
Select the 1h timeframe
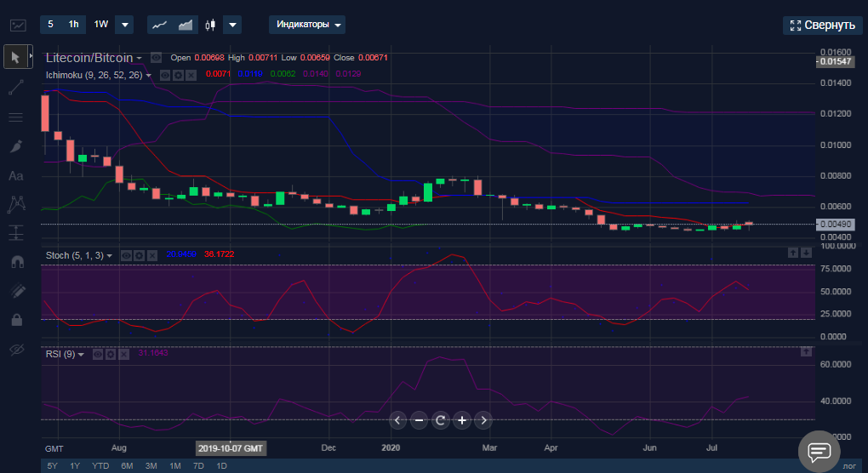point(74,25)
